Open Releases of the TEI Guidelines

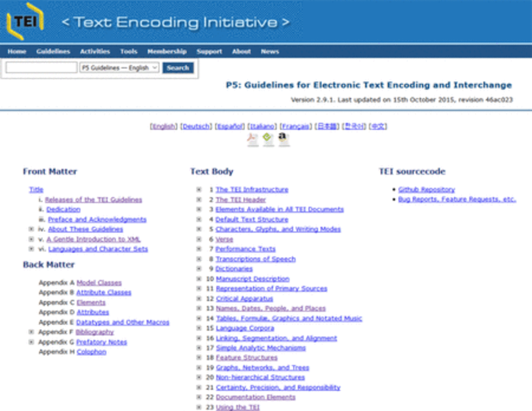click(93, 199)
